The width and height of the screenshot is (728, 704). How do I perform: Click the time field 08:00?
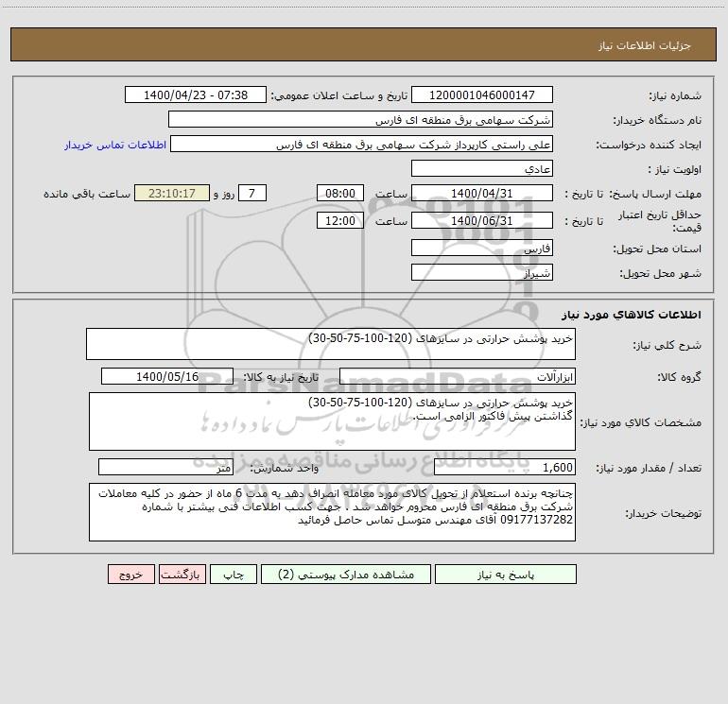pyautogui.click(x=339, y=193)
